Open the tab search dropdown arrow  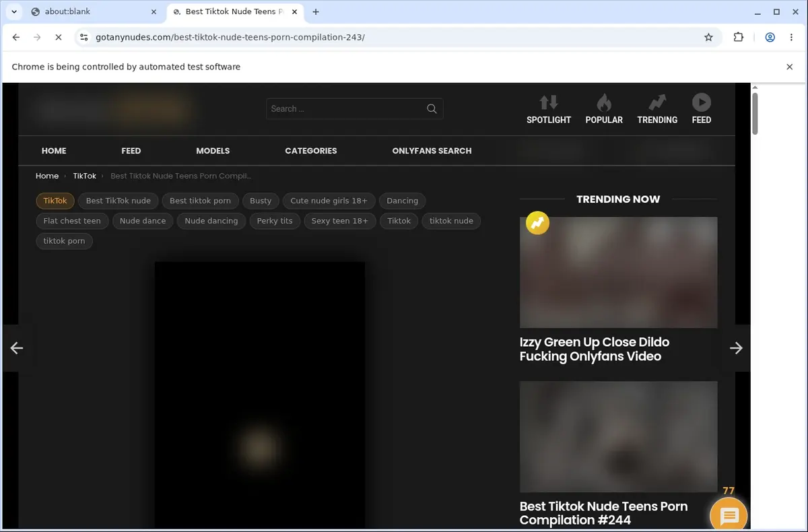coord(13,11)
